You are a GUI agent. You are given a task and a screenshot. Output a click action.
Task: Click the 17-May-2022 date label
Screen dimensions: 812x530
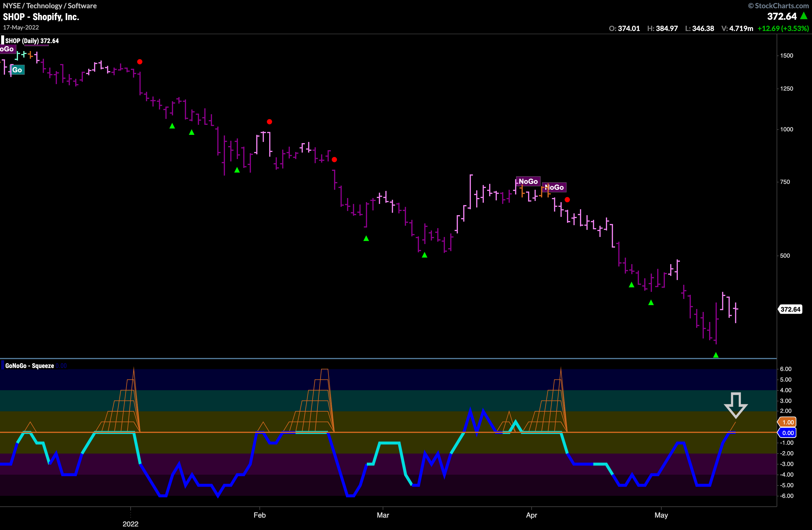click(x=21, y=27)
